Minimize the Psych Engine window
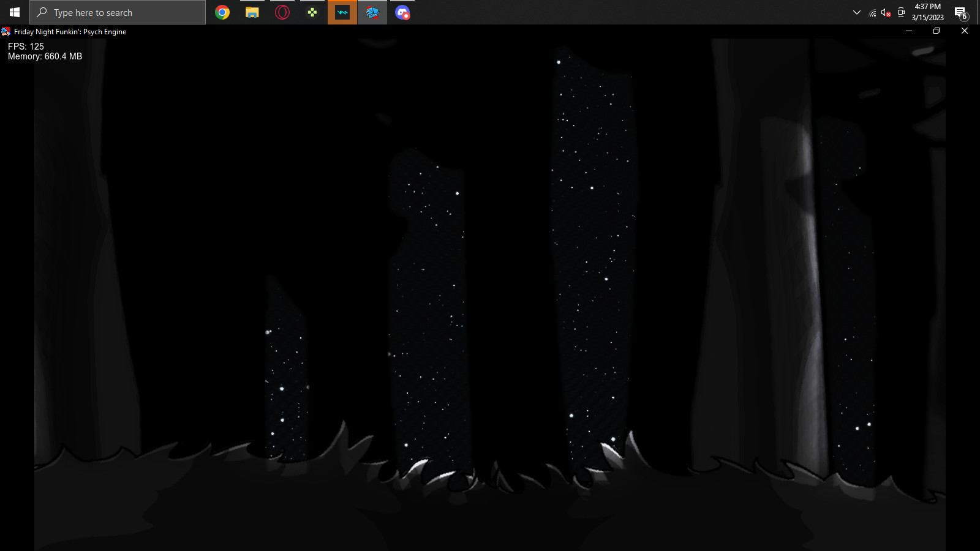This screenshot has height=551, width=980. (909, 31)
